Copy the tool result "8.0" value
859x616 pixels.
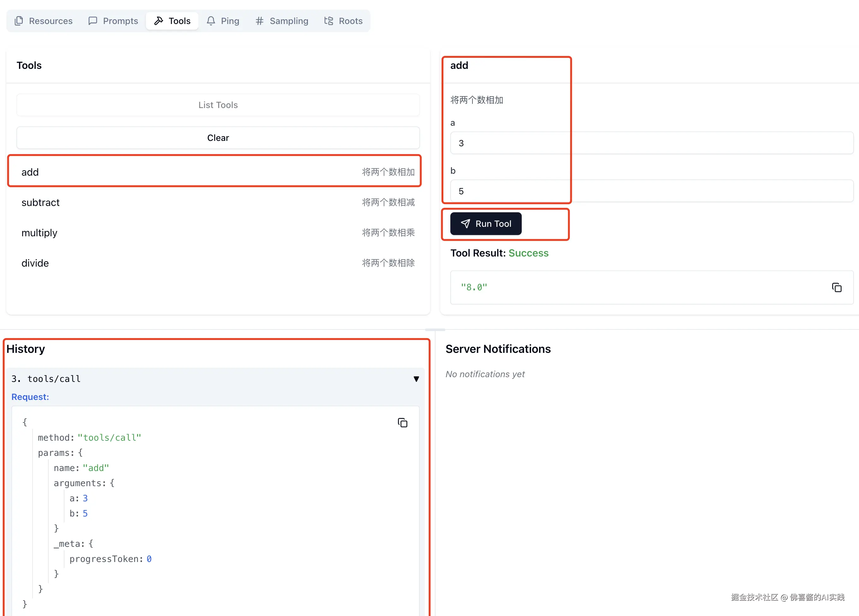click(837, 287)
